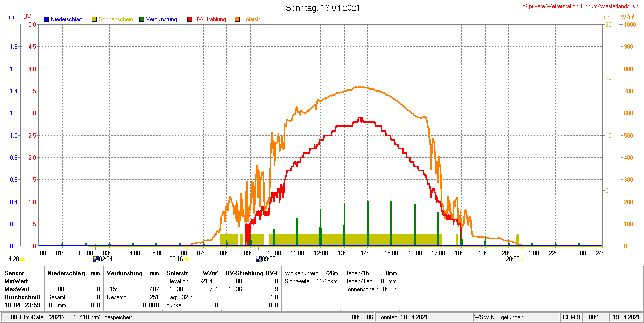Click the 700 value on W/m² axis
This screenshot has width=644, height=323.
click(x=628, y=91)
